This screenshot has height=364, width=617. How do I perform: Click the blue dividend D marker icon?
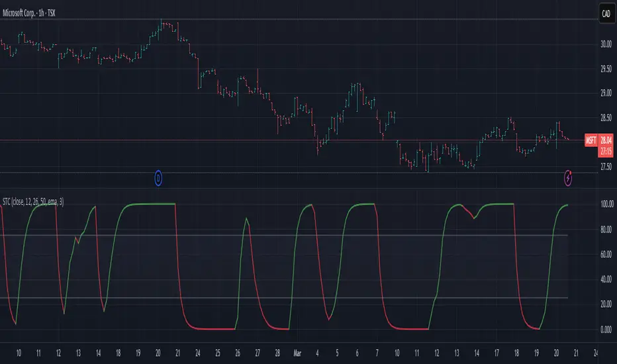(x=158, y=179)
